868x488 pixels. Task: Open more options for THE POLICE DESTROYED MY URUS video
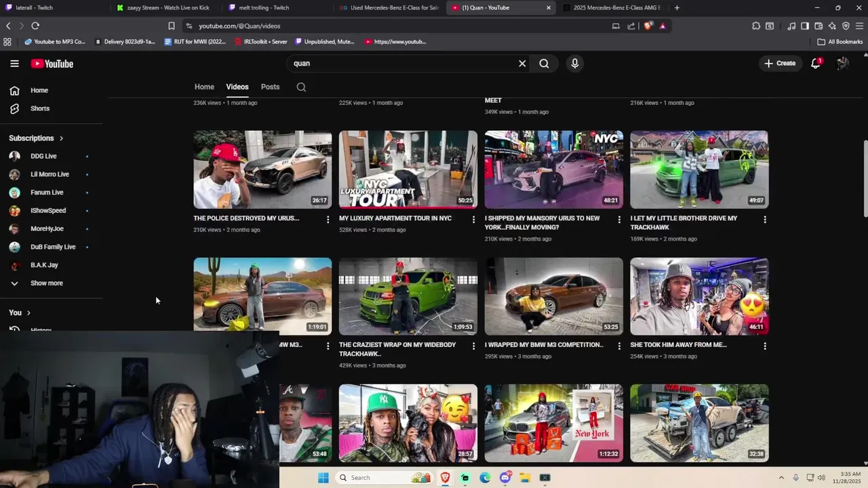[328, 219]
